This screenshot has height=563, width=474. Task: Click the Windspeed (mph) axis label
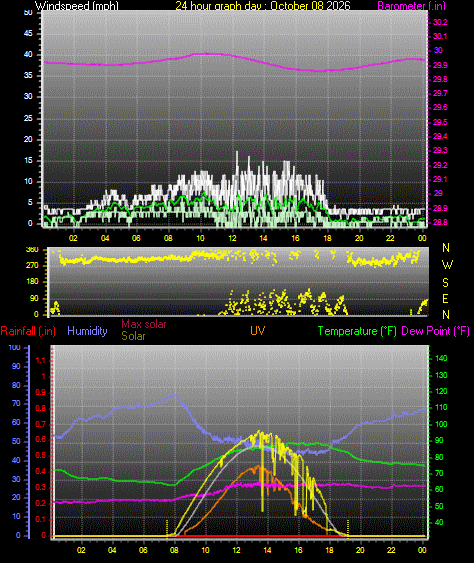tap(77, 5)
